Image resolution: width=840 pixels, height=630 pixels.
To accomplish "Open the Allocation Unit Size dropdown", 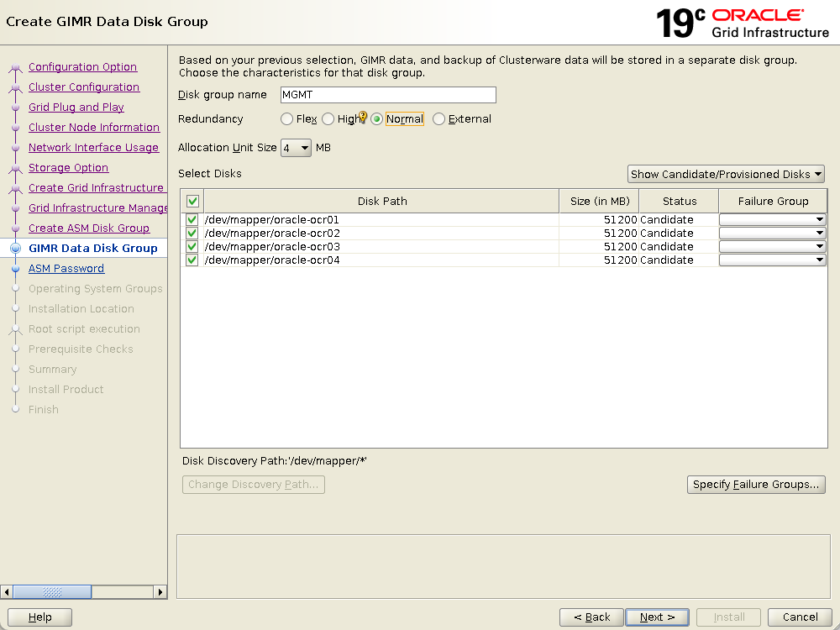I will click(x=296, y=148).
